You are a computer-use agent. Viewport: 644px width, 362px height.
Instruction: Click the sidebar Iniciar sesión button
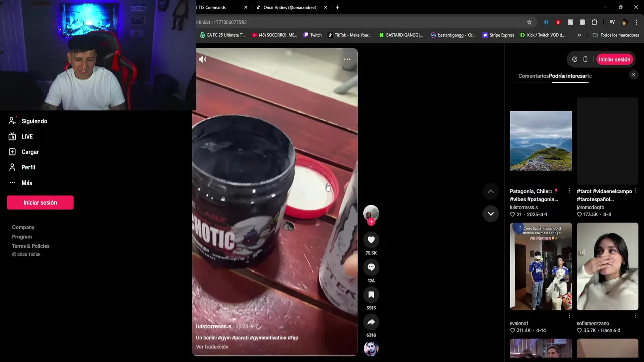pyautogui.click(x=40, y=203)
